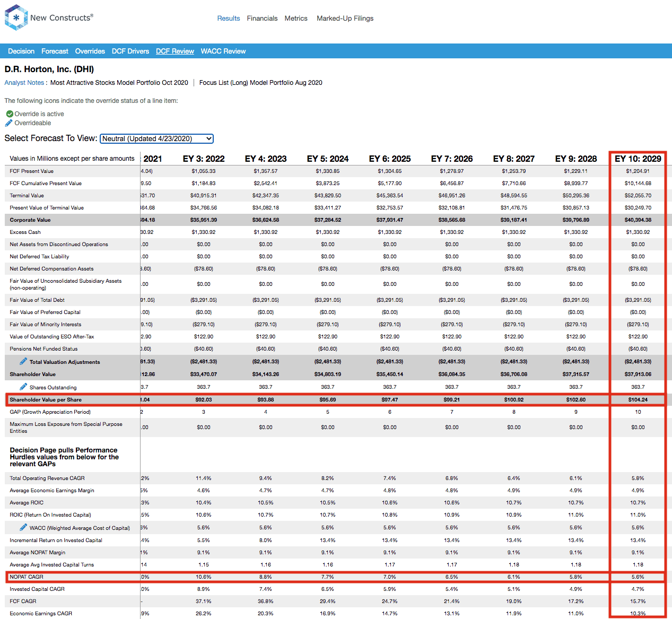Viewport: 672px width, 619px height.
Task: Click the 'EY 5: 2024' column header
Action: 328,159
